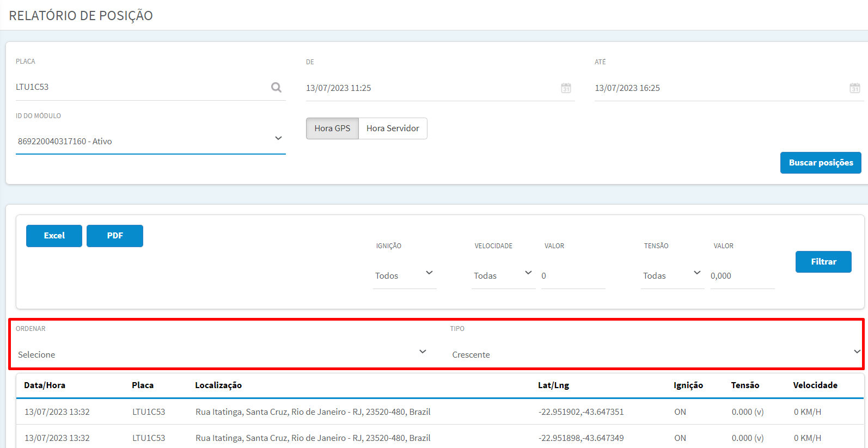The height and width of the screenshot is (448, 868).
Task: Switch to Hora Servidor time option
Action: tap(393, 128)
